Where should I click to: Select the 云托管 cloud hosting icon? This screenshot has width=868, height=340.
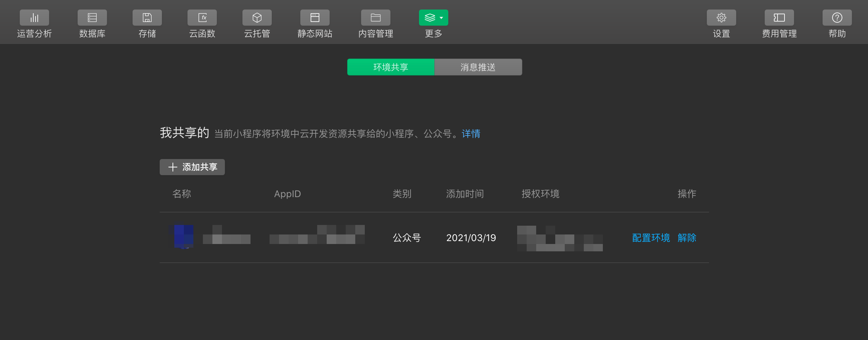point(257,18)
